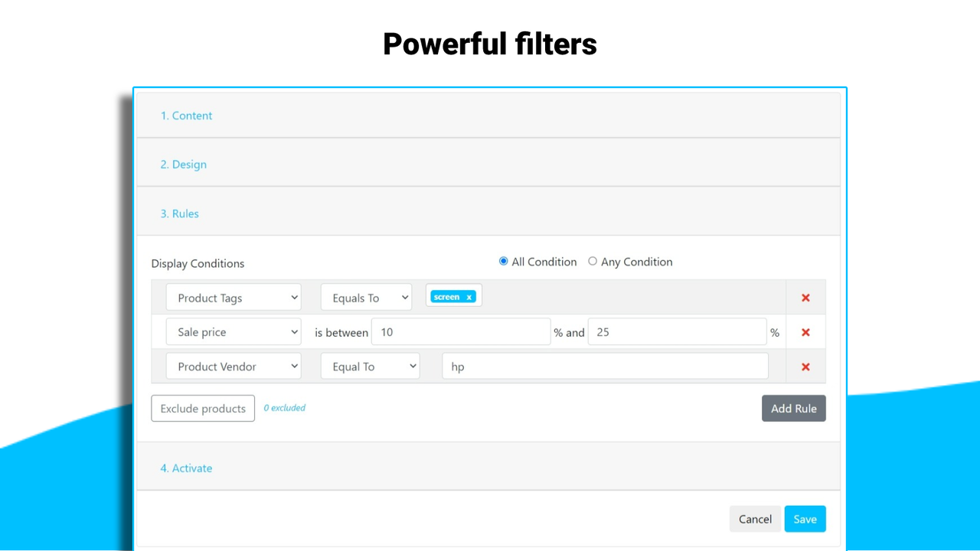Select the "All Condition" radio button
This screenshot has width=980, height=551.
tap(503, 261)
